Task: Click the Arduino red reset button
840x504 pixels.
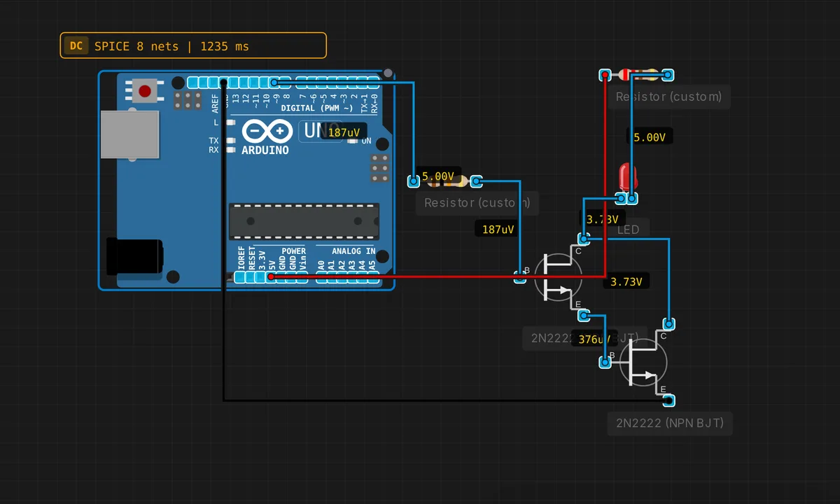Action: click(x=145, y=91)
